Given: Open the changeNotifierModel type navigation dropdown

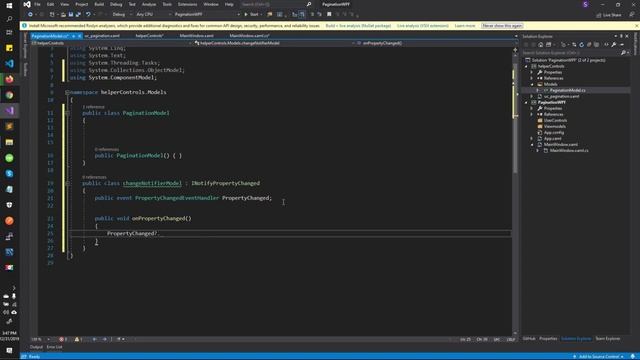Looking at the screenshot, I should [273, 43].
